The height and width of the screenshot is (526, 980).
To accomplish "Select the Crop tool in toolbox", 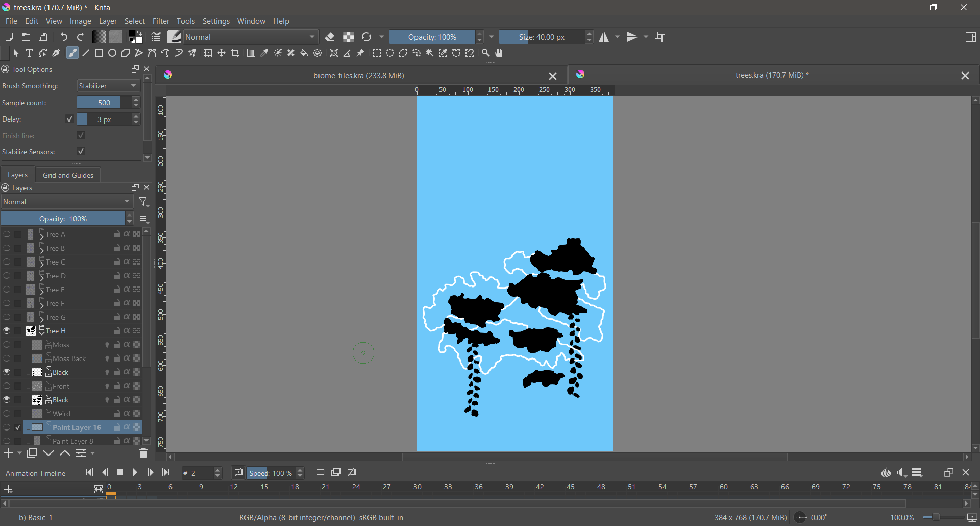I will pos(235,53).
